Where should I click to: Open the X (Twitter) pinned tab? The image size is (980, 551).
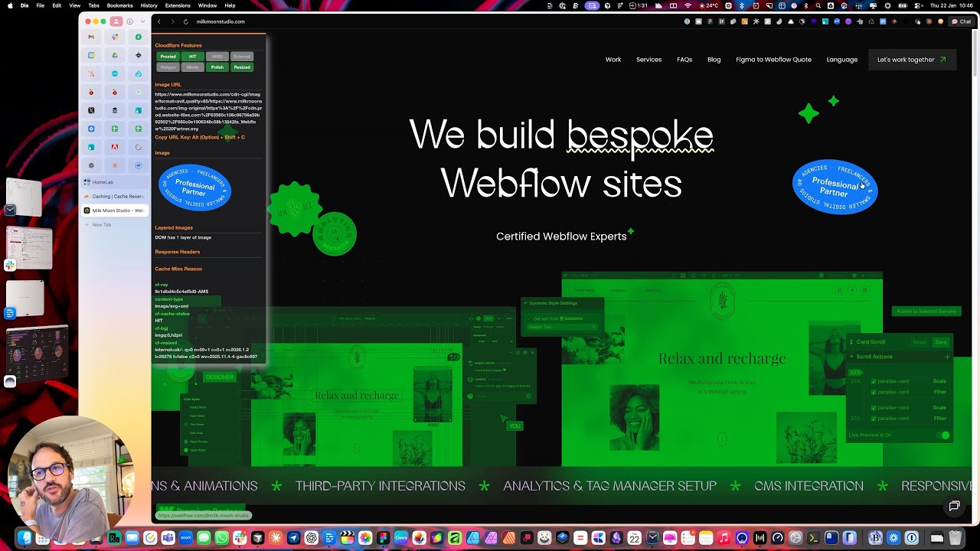point(91,110)
